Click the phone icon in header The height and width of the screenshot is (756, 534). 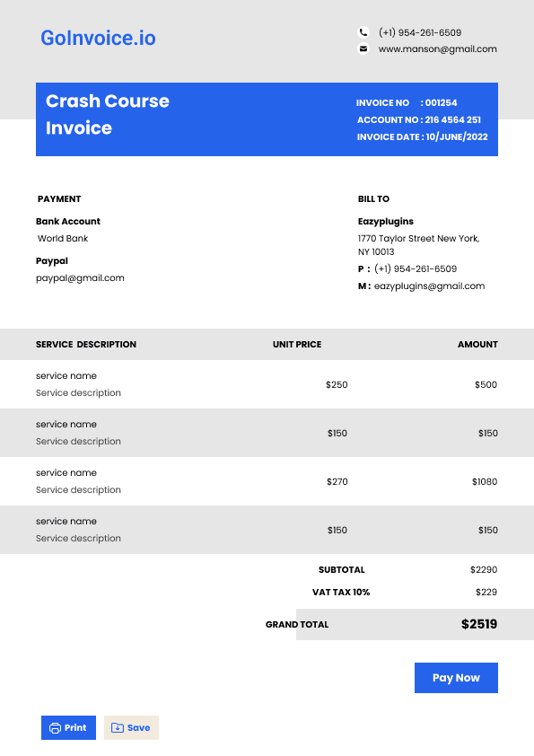click(x=363, y=32)
